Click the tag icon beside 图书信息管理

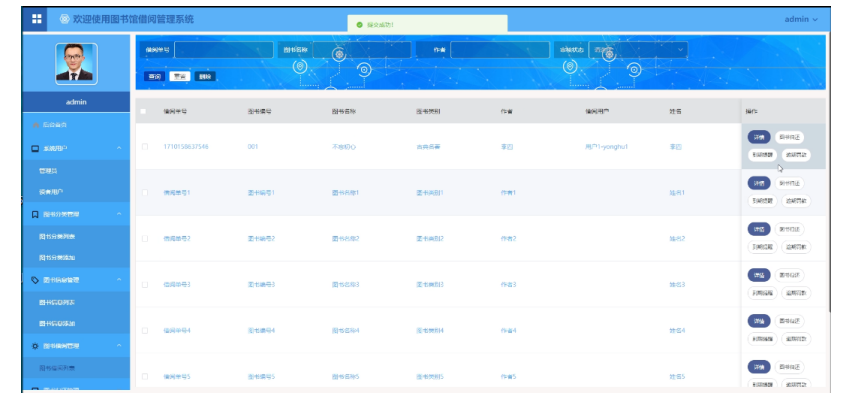click(x=35, y=280)
